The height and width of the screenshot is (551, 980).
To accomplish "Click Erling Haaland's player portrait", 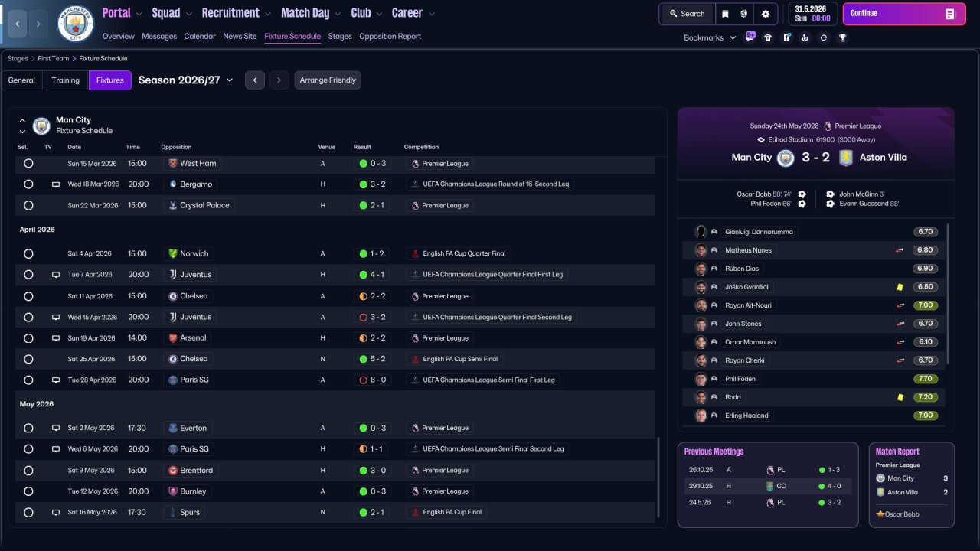I will pyautogui.click(x=701, y=416).
